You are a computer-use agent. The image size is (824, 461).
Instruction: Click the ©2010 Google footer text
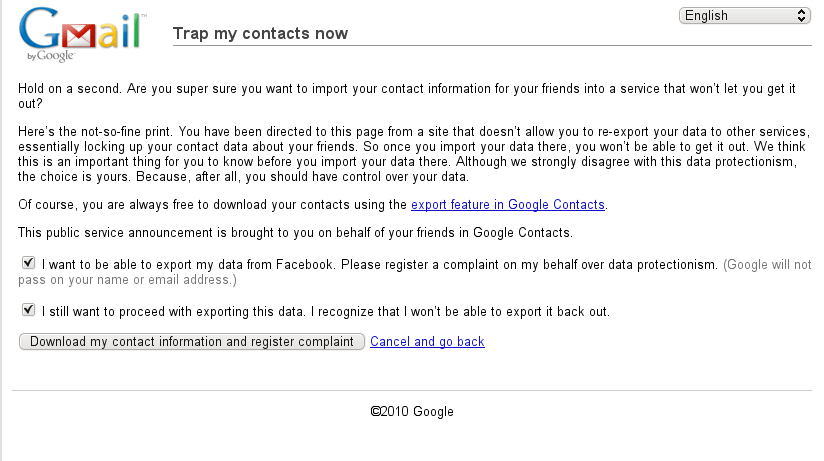point(412,412)
